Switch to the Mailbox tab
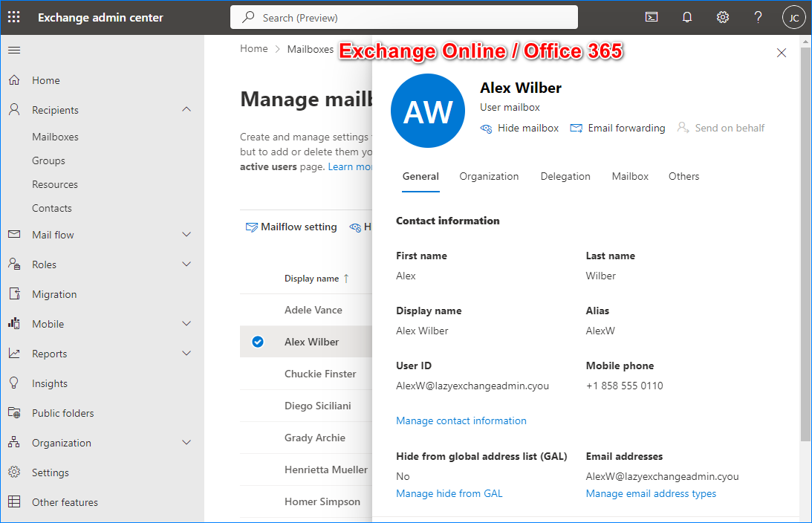This screenshot has width=812, height=523. pos(630,177)
